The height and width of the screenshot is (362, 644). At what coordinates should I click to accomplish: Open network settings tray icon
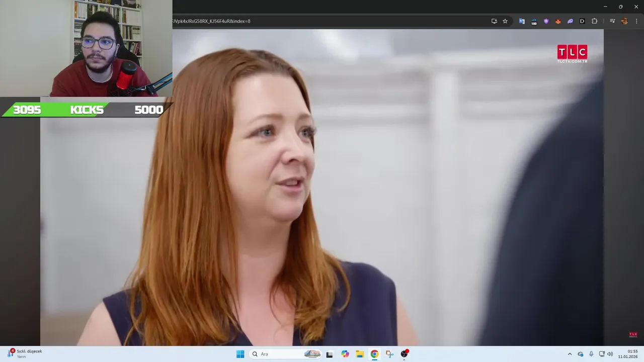point(602,354)
